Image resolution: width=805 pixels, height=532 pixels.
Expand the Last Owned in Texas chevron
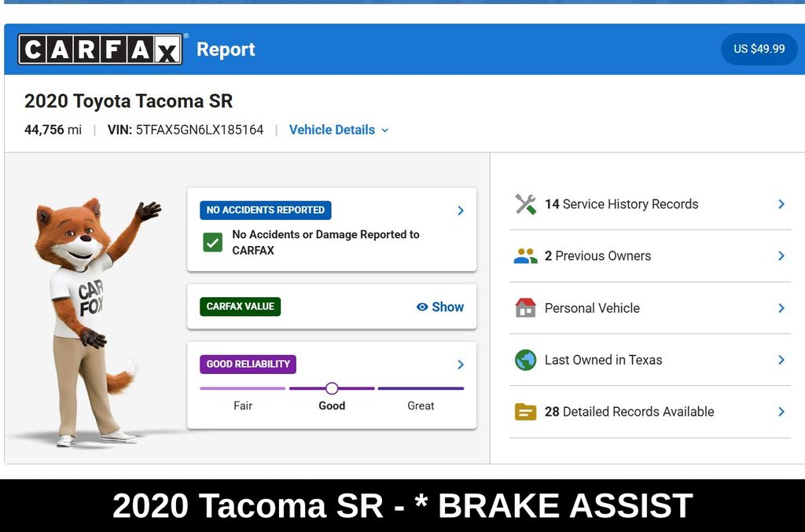coord(781,360)
